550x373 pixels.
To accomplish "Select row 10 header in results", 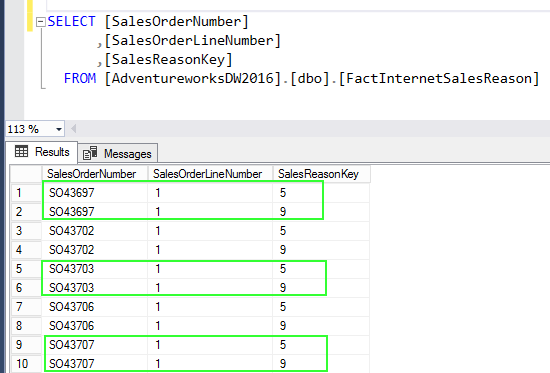I will 26,364.
